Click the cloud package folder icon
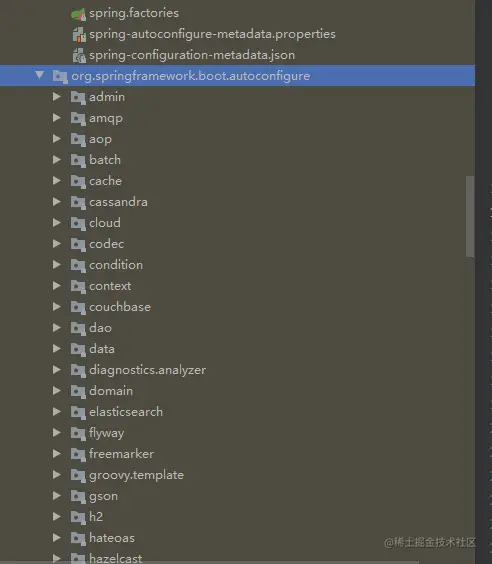Screen dimensions: 492x564 [x=78, y=223]
